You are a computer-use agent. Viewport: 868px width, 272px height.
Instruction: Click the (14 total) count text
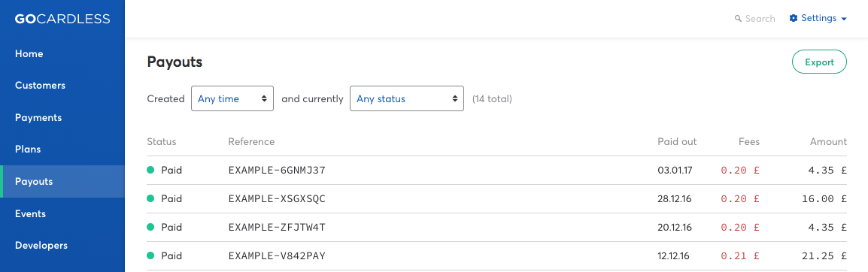pos(492,99)
